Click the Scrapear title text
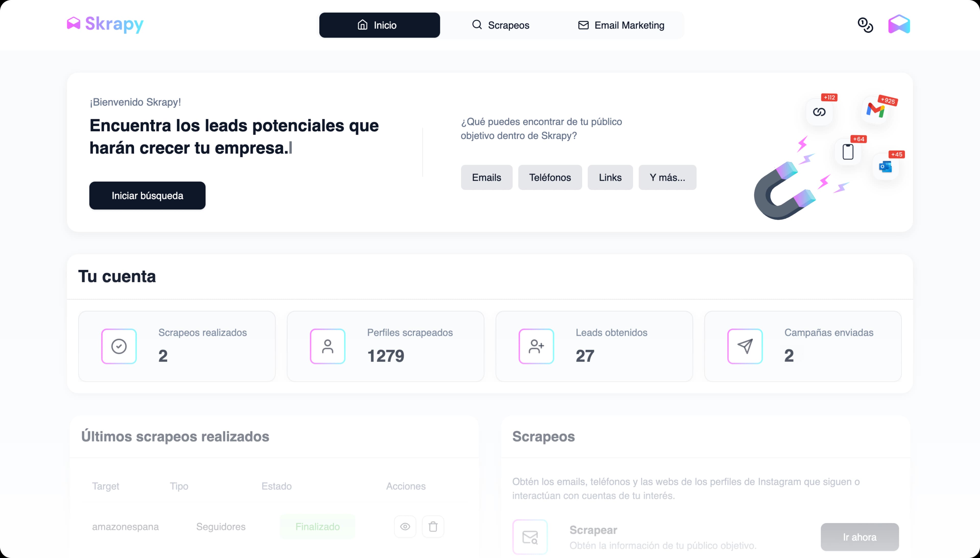This screenshot has width=980, height=558. point(593,530)
